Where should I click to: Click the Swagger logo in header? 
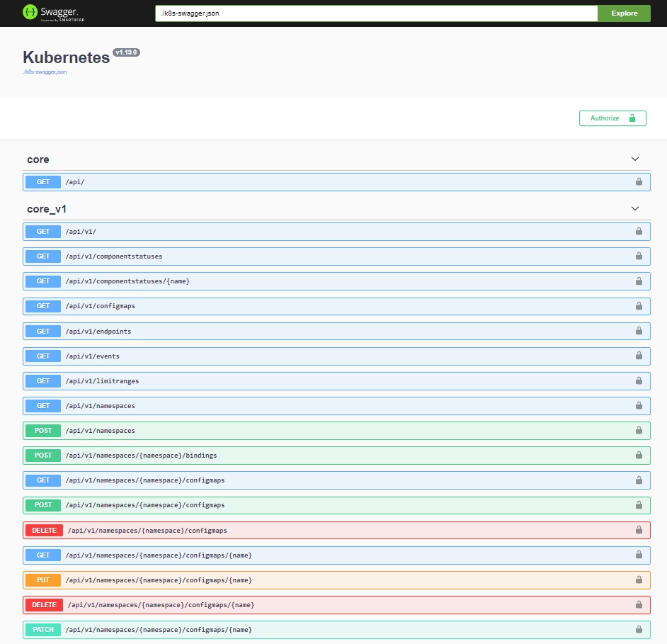click(x=49, y=13)
